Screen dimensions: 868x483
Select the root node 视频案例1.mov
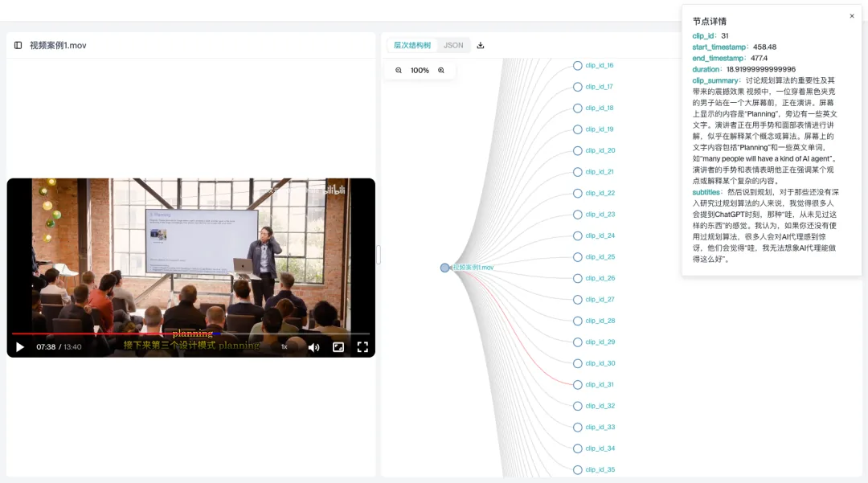pos(445,268)
